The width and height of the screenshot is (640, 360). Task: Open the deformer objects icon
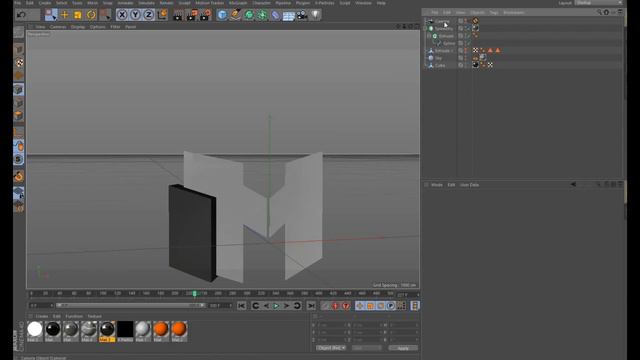276,15
